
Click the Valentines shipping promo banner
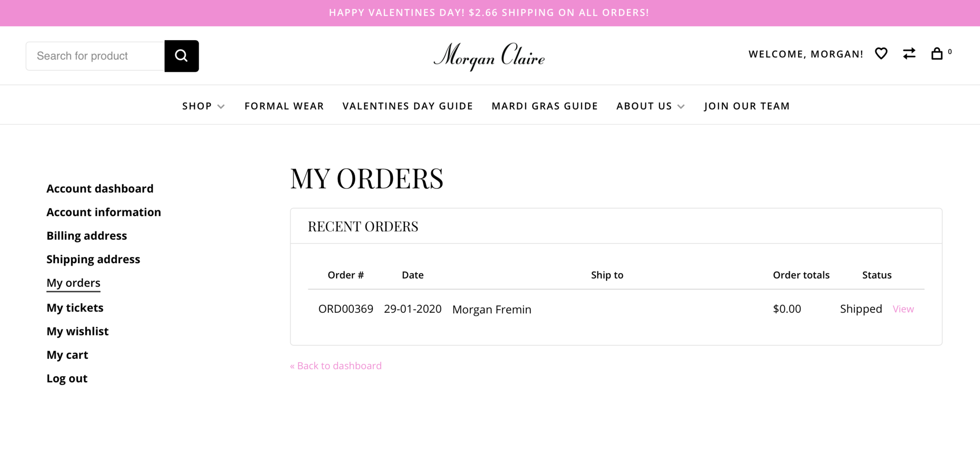pyautogui.click(x=489, y=13)
